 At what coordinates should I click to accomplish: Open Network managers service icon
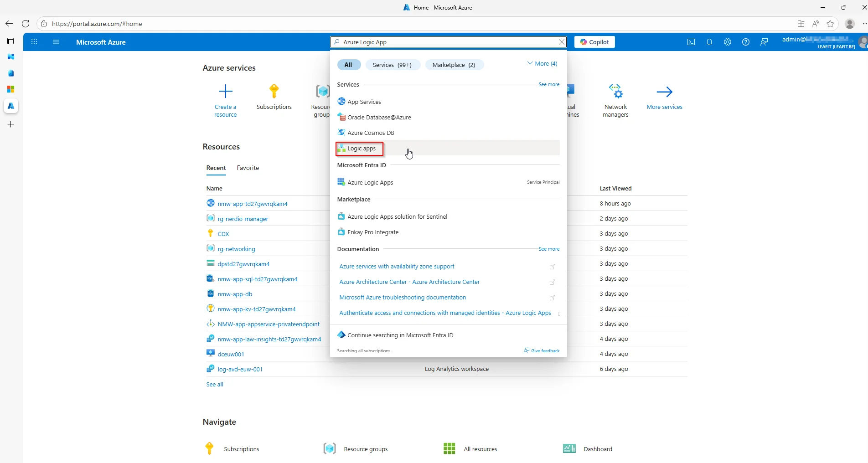tap(615, 92)
